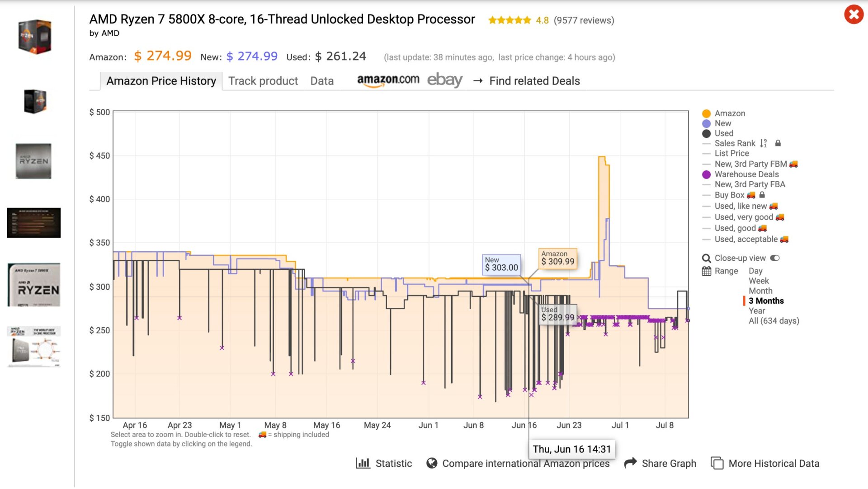Image resolution: width=868 pixels, height=489 pixels.
Task: Click the orange Amazon color dot in legend
Action: [x=706, y=113]
